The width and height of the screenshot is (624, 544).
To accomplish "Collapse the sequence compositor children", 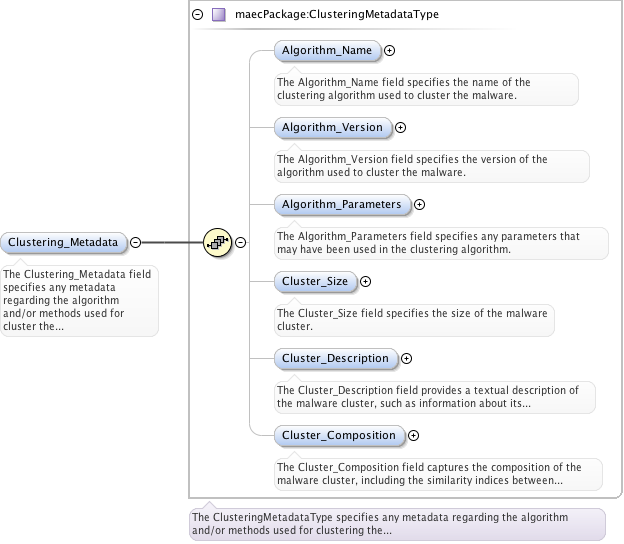I will point(240,242).
